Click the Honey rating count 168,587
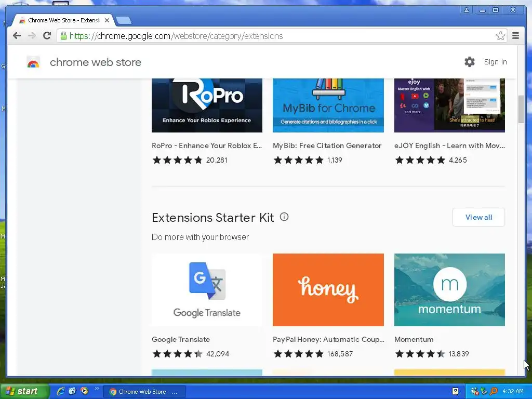Screen dimensions: 532x399 [x=340, y=354]
